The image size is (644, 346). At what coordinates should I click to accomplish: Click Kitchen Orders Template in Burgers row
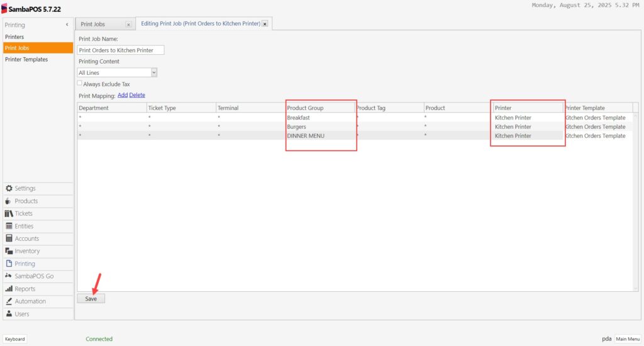pyautogui.click(x=598, y=126)
